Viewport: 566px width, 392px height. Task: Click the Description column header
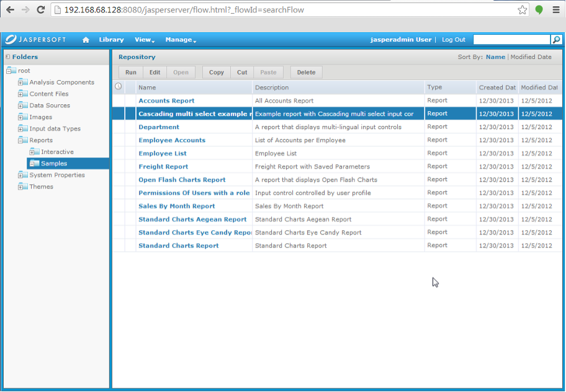tap(338, 87)
